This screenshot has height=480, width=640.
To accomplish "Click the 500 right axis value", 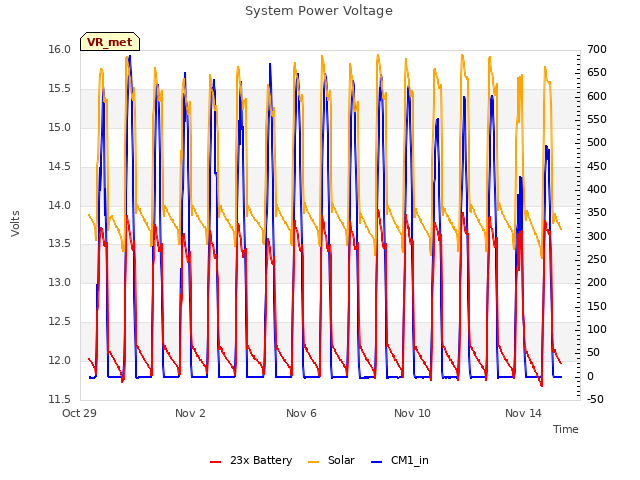I will coord(597,142).
